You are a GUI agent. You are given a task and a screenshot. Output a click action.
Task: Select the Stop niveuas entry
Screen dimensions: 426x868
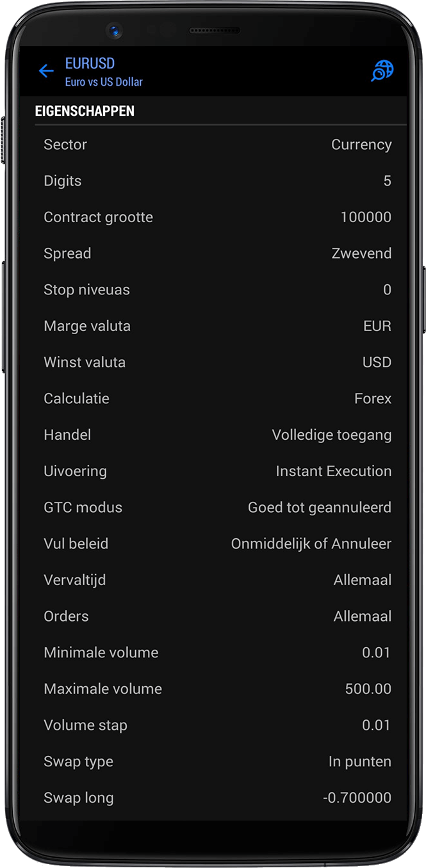(x=213, y=289)
